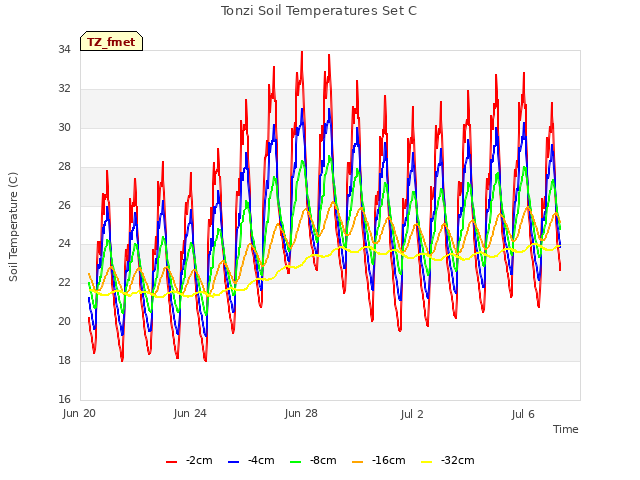Click the 30 y-axis tick label
640x480 pixels.
(x=64, y=127)
